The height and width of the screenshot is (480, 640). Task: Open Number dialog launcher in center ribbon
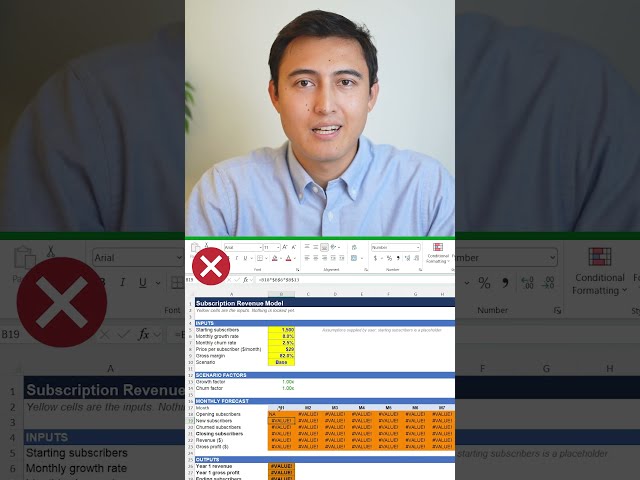[x=420, y=270]
